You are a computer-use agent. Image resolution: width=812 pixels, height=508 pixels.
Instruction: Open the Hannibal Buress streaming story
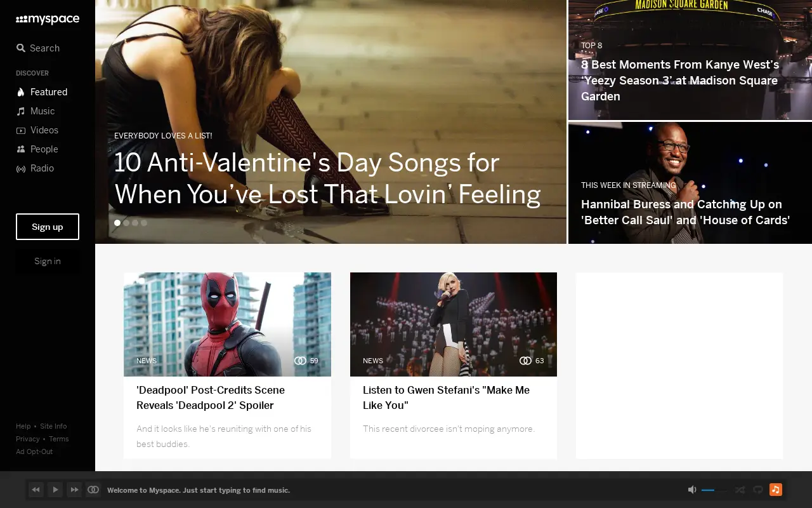click(x=685, y=212)
